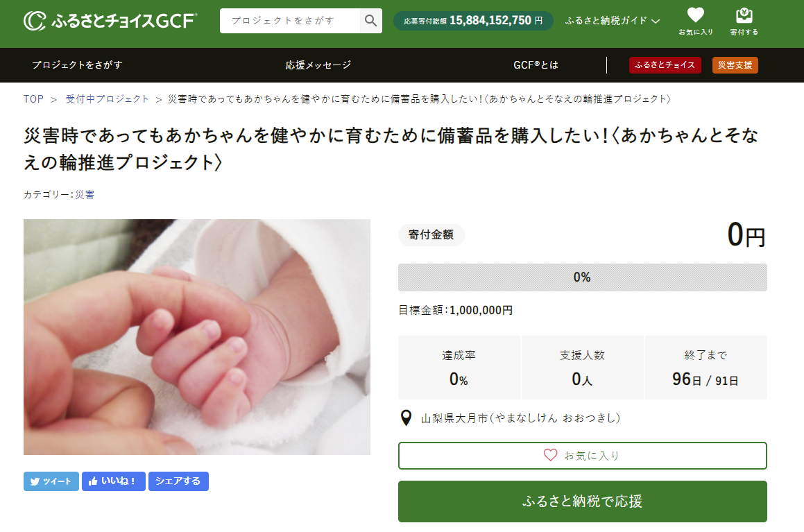Click the 寄付する donation bag icon
The image size is (804, 532).
pos(744,15)
